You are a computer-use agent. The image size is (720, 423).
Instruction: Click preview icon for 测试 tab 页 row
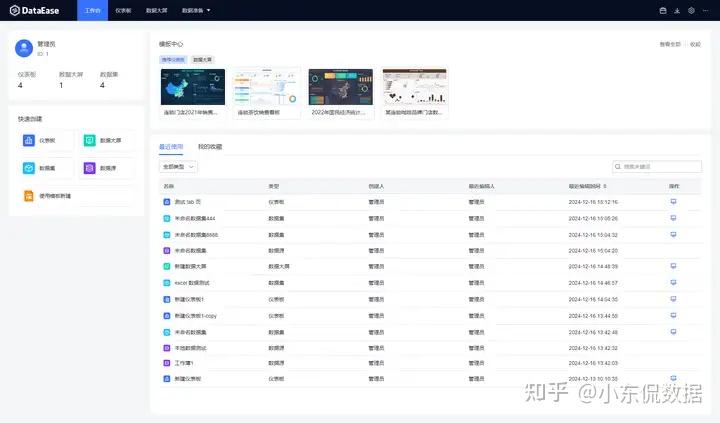coord(673,202)
